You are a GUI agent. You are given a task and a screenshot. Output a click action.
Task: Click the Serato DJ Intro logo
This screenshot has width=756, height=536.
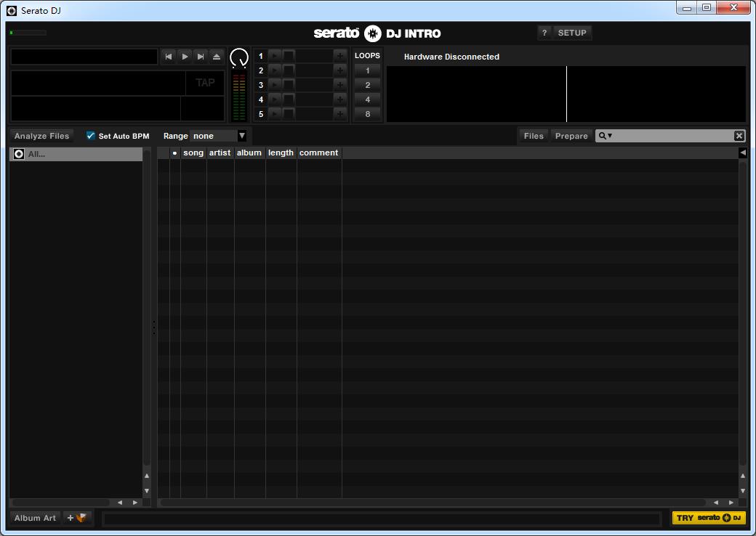click(x=377, y=33)
